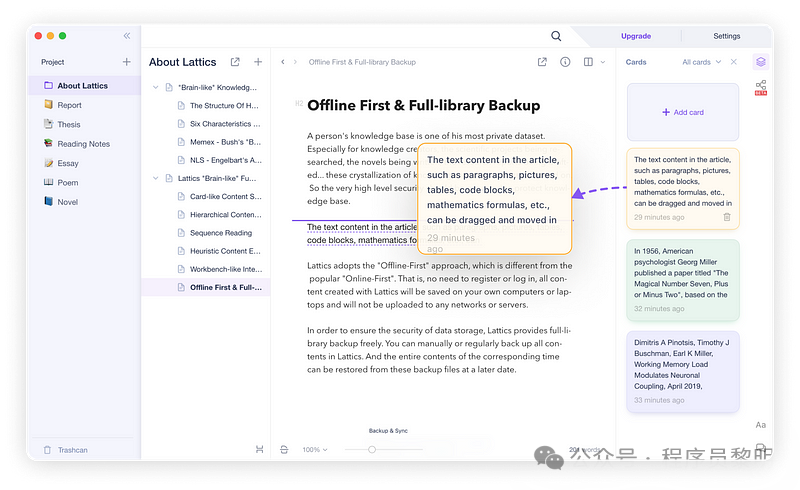Image resolution: width=800 pixels, height=490 pixels.
Task: Click the export icon beside About Lattics title
Action: [235, 62]
